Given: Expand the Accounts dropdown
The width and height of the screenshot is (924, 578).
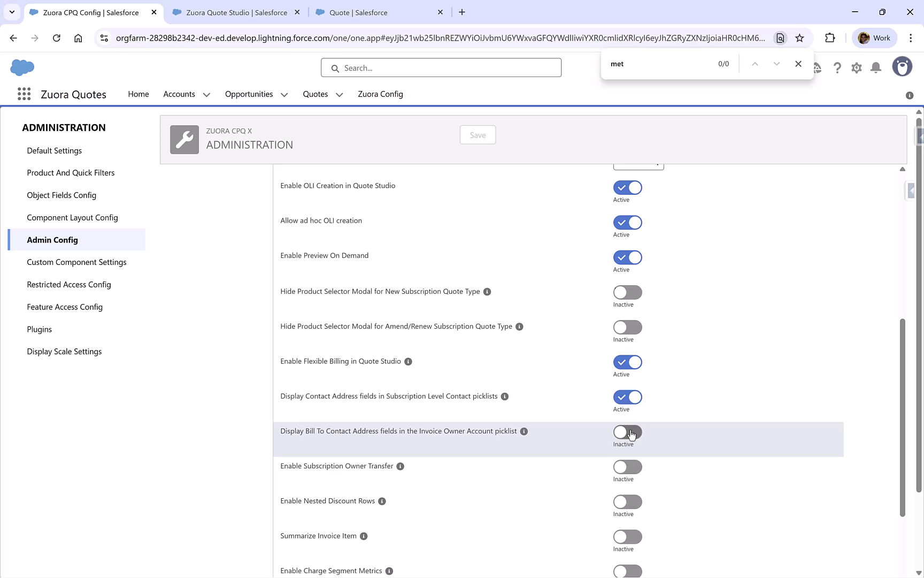Looking at the screenshot, I should click(x=207, y=94).
